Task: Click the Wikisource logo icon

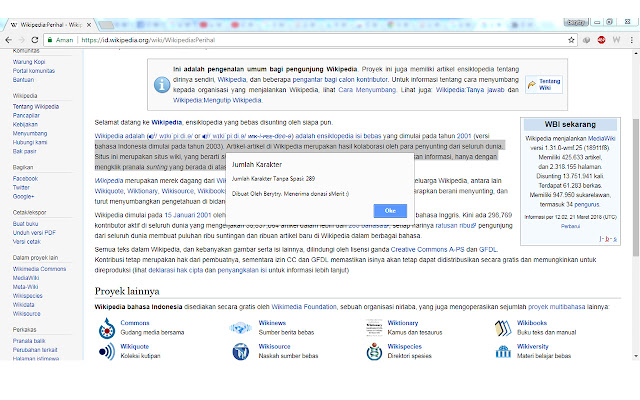Action: point(241,351)
